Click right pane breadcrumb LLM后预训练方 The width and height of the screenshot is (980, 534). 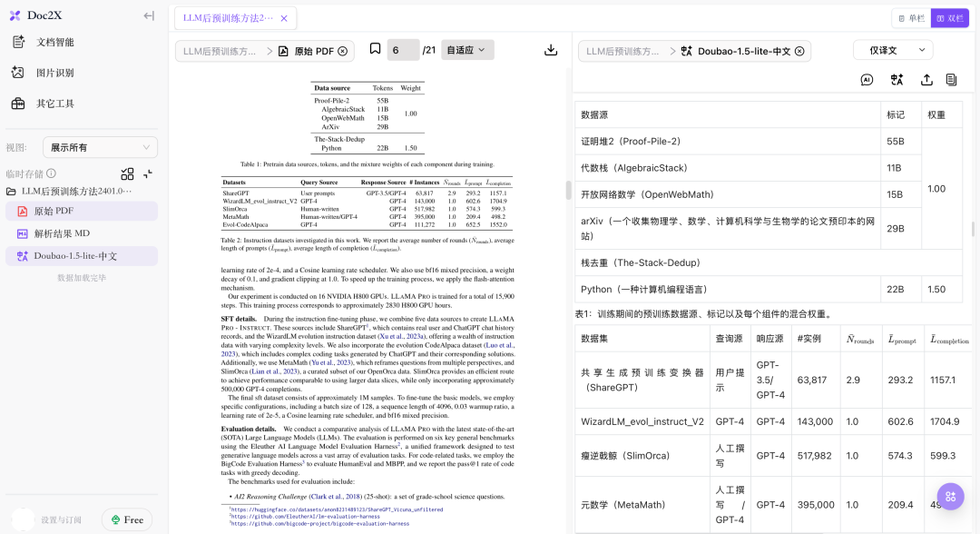[x=622, y=51]
